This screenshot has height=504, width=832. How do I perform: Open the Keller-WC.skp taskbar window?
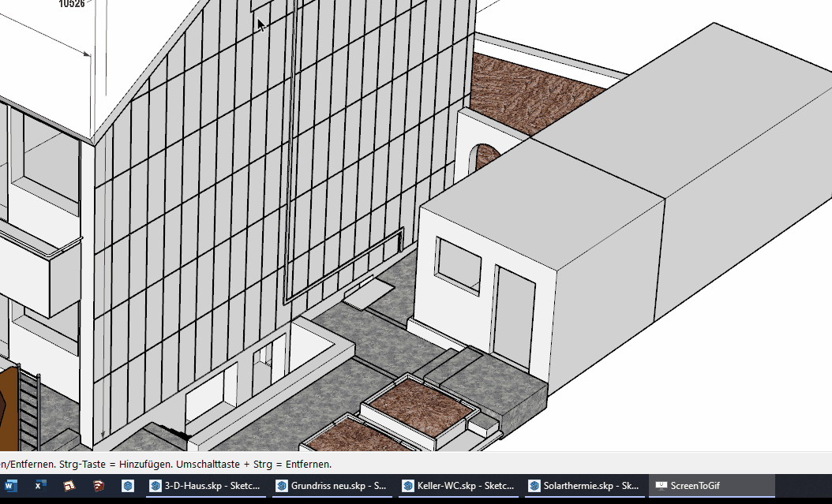(459, 486)
